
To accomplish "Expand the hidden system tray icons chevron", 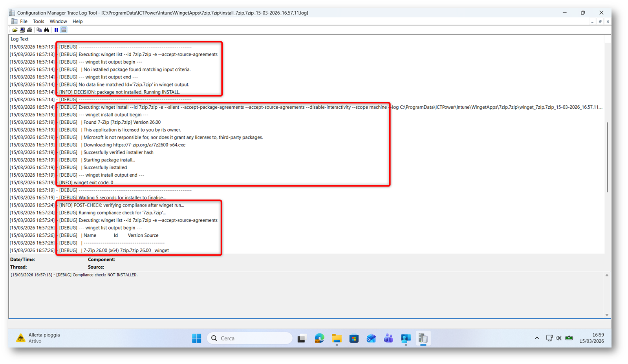I will 537,338.
